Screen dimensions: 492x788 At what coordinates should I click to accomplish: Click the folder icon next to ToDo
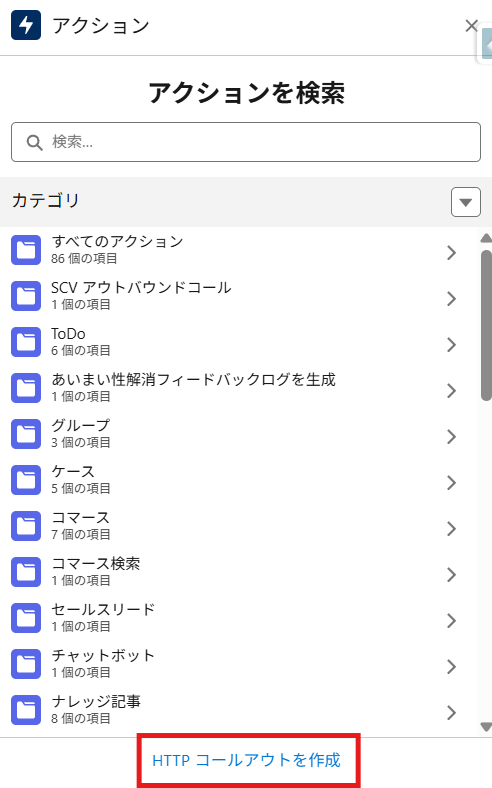[x=26, y=342]
